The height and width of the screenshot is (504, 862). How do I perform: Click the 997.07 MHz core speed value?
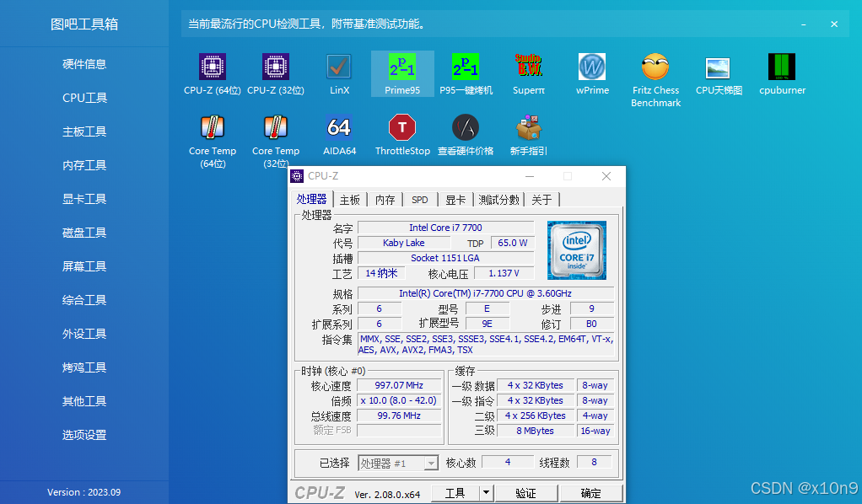pyautogui.click(x=399, y=385)
